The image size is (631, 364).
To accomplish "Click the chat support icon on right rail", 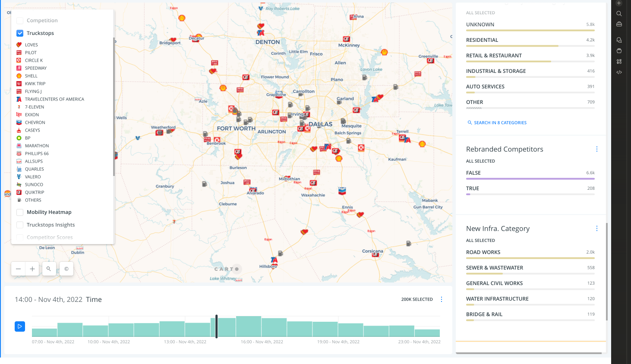I will click(x=619, y=40).
